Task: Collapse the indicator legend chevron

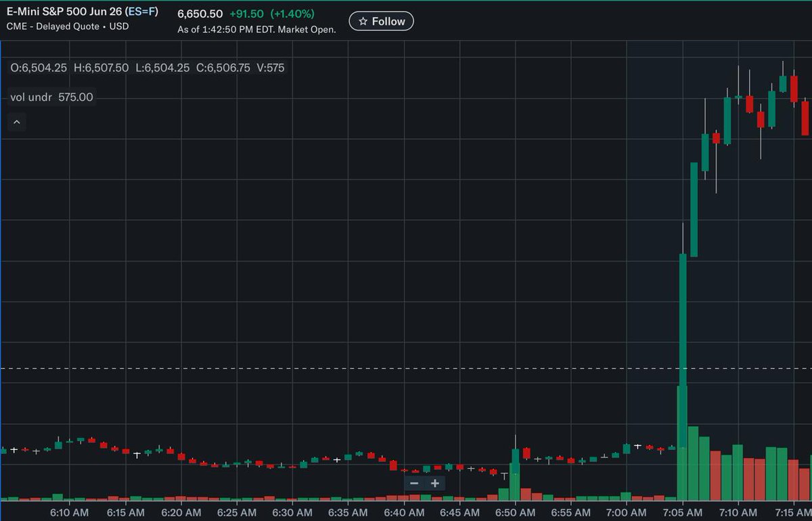Action: tap(17, 122)
